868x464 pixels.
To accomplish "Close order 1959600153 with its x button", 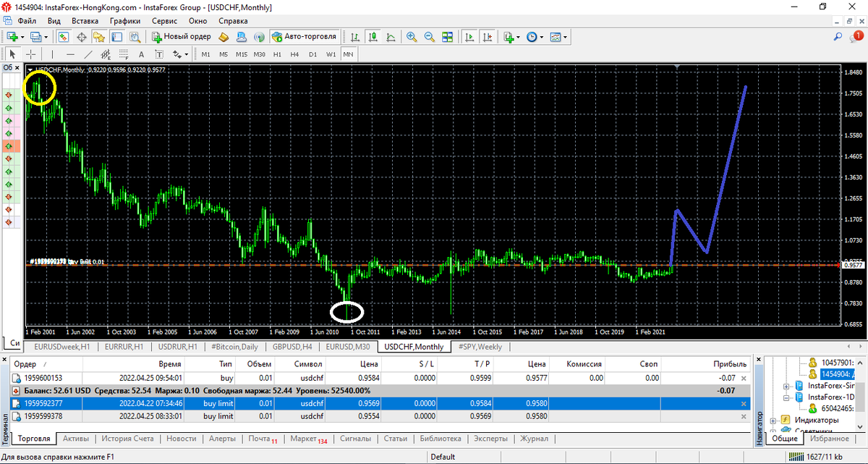I will 744,378.
